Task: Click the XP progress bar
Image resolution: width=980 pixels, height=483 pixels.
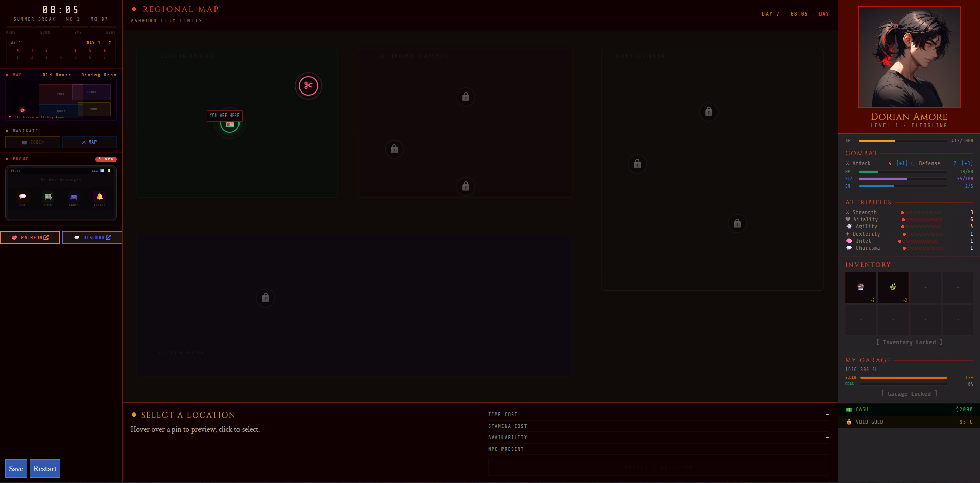Action: 903,141
